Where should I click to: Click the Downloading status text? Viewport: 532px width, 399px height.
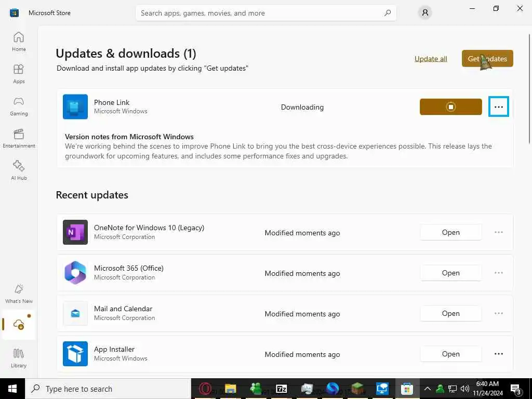302,107
